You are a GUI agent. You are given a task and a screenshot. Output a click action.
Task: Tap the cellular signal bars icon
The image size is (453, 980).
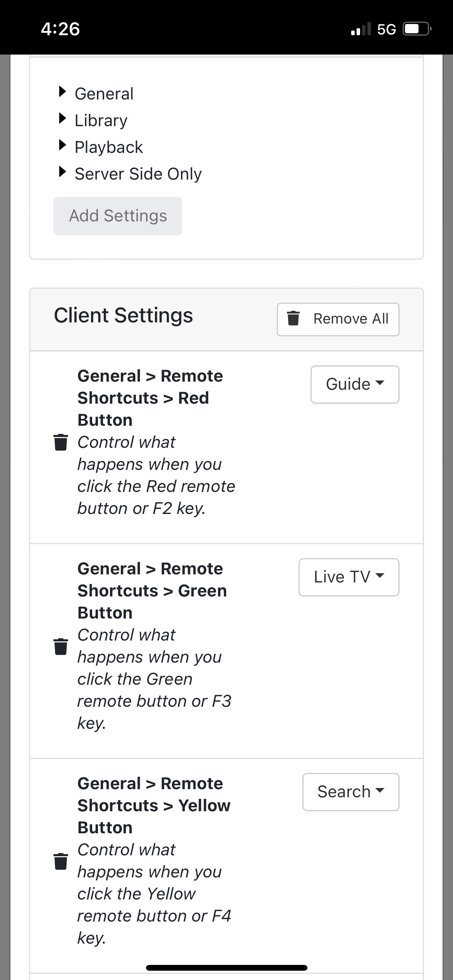pyautogui.click(x=360, y=29)
